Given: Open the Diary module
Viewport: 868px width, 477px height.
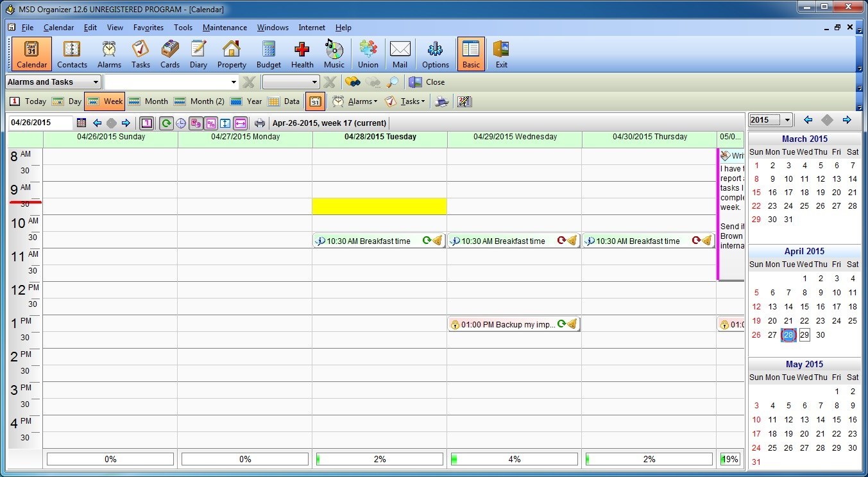Looking at the screenshot, I should (198, 54).
